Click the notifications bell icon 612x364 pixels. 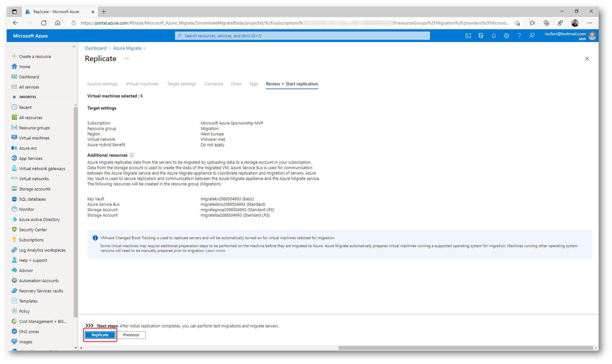(x=493, y=36)
